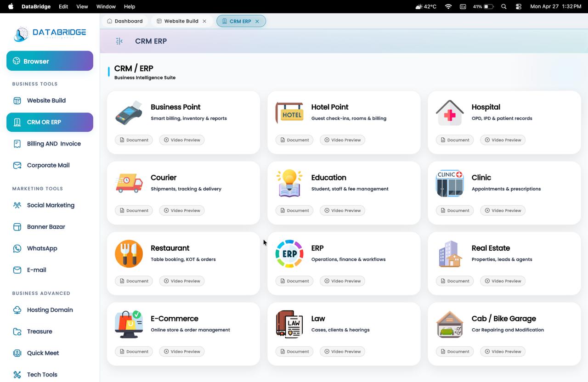Image resolution: width=588 pixels, height=382 pixels.
Task: Open Education Document
Action: 294,210
